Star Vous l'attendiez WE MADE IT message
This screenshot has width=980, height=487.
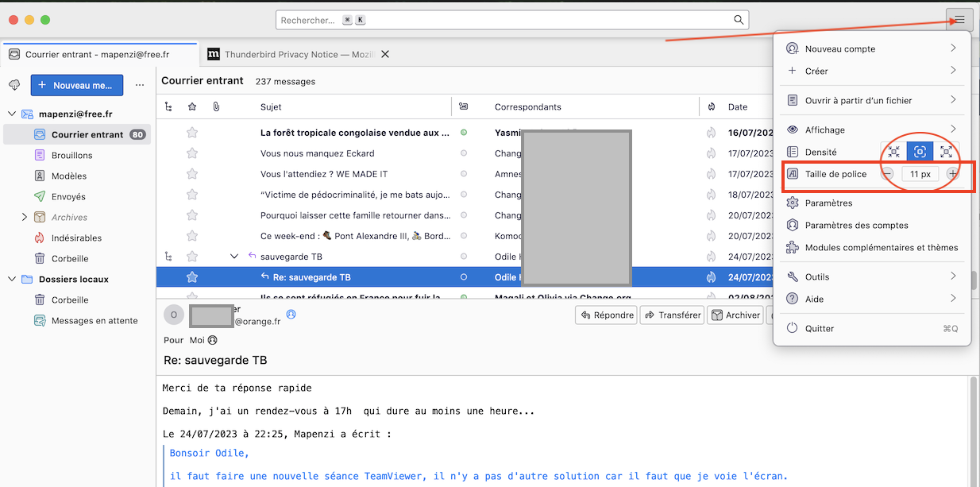[x=191, y=174]
